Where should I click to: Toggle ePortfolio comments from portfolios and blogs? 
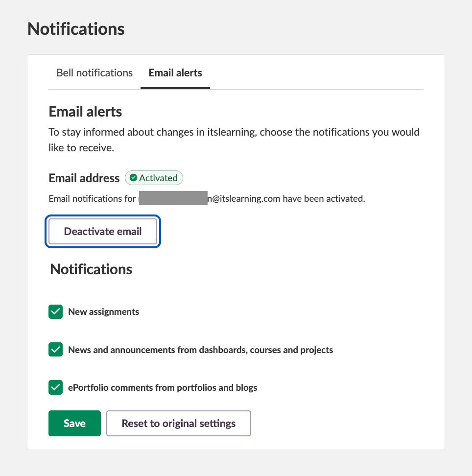click(55, 387)
